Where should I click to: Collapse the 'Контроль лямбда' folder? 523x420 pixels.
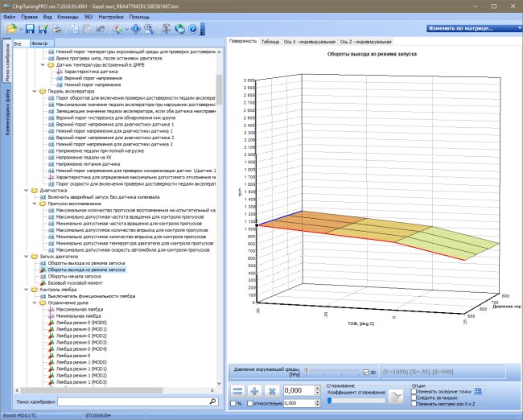[x=27, y=289]
